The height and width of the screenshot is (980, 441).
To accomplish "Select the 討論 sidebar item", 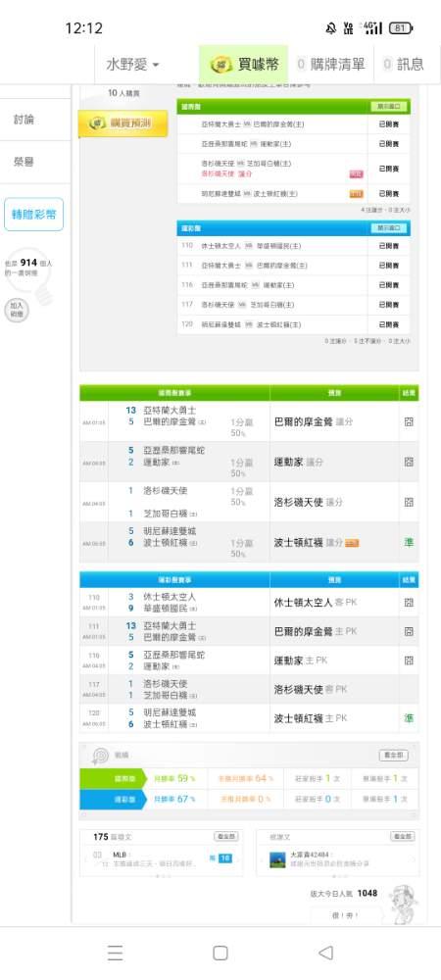I will point(24,120).
